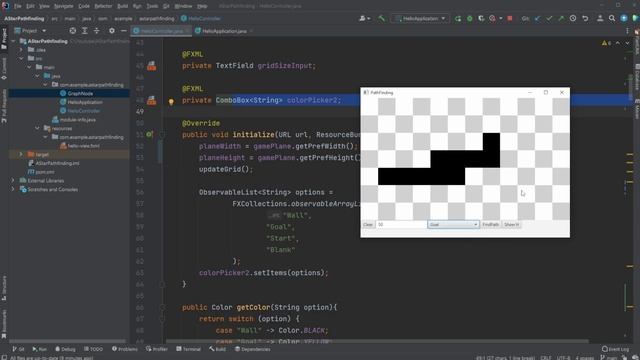640x360 pixels.
Task: Open Search Everywhere magnifier icon
Action: 612,18
